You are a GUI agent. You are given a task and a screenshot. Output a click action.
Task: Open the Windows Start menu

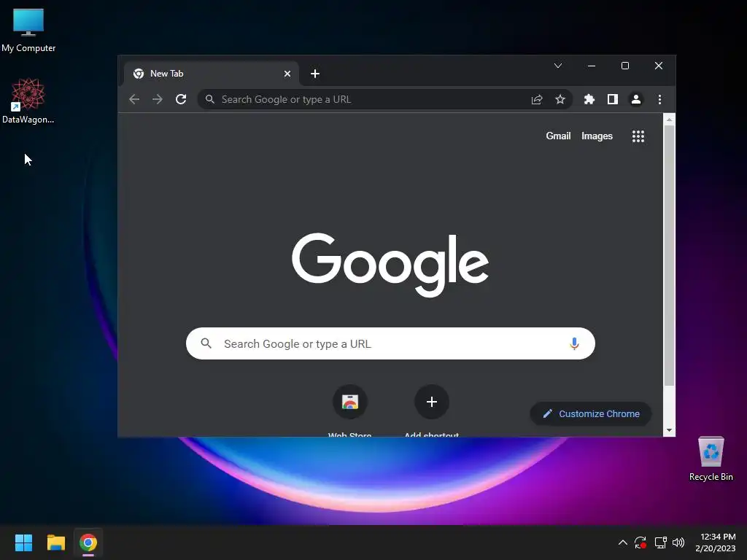click(23, 542)
